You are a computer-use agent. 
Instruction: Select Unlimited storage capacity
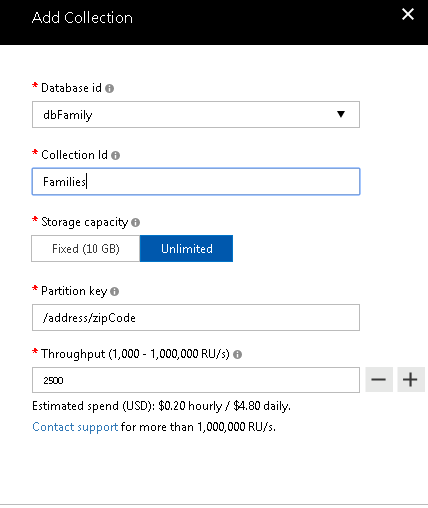pos(186,249)
